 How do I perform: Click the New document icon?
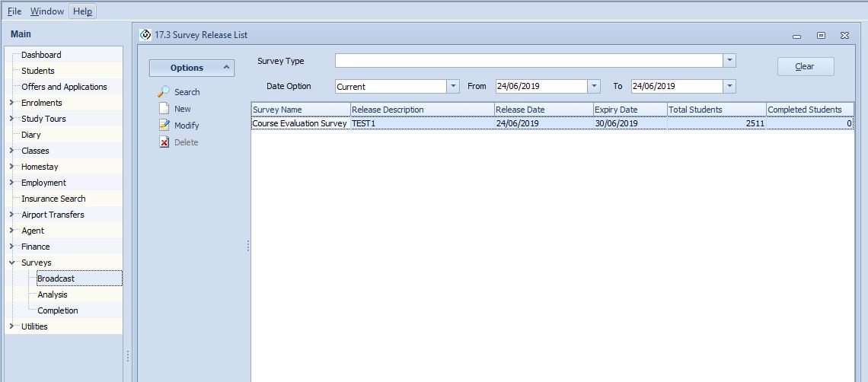[164, 109]
